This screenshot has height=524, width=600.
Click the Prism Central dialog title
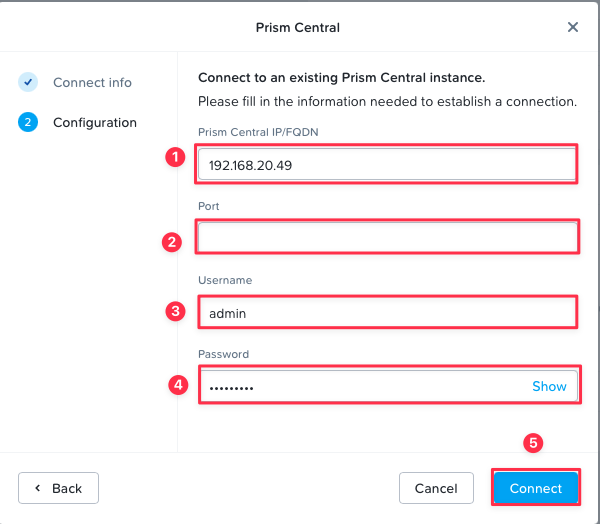pos(298,28)
